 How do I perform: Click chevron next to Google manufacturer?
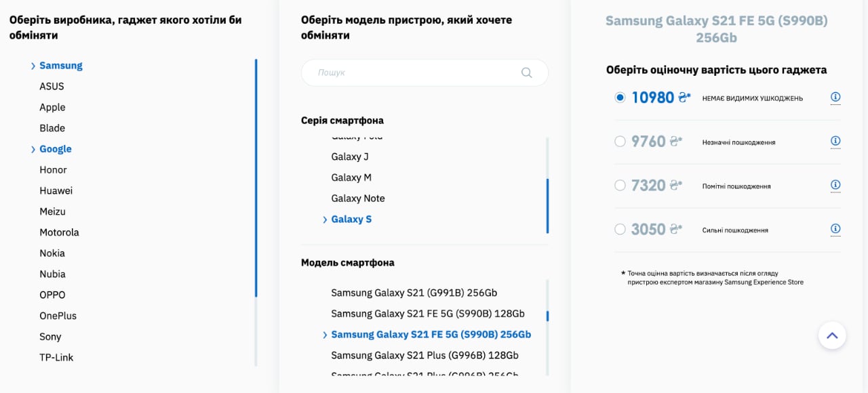[33, 149]
